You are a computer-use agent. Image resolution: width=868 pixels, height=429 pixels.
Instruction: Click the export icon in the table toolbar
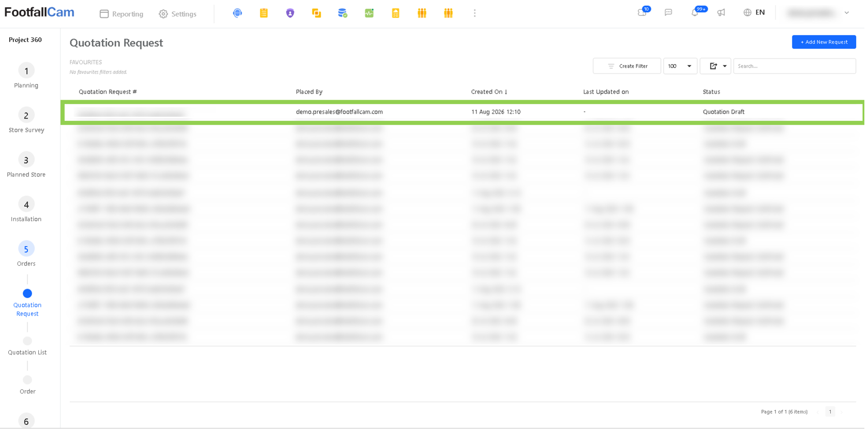713,66
